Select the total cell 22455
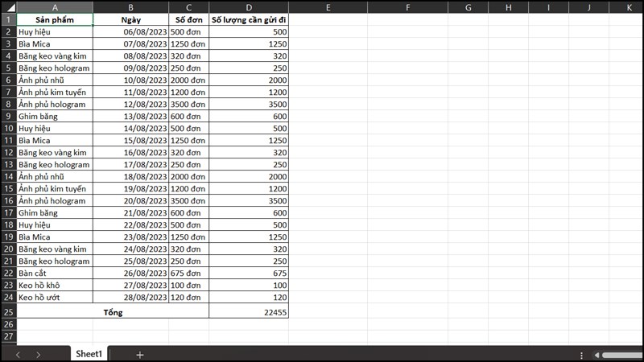 [x=249, y=312]
